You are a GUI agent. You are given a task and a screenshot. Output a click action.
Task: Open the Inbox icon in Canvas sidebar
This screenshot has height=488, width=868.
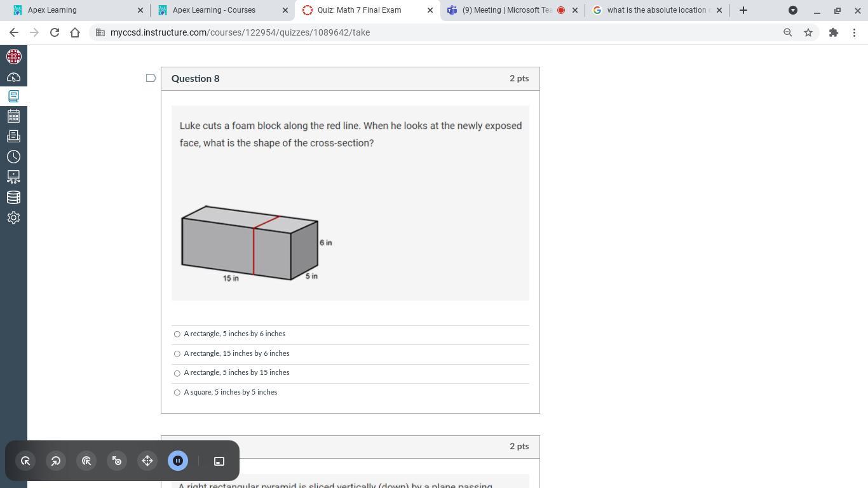[x=13, y=136]
